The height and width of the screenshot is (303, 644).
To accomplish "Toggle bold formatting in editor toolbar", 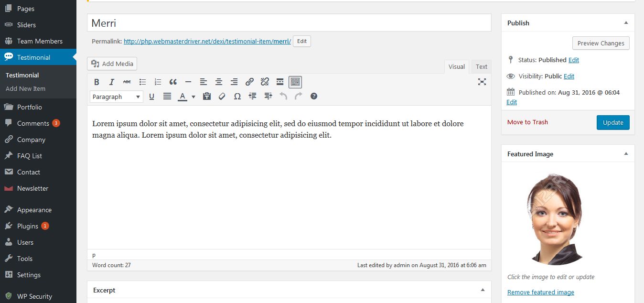I will [x=97, y=82].
